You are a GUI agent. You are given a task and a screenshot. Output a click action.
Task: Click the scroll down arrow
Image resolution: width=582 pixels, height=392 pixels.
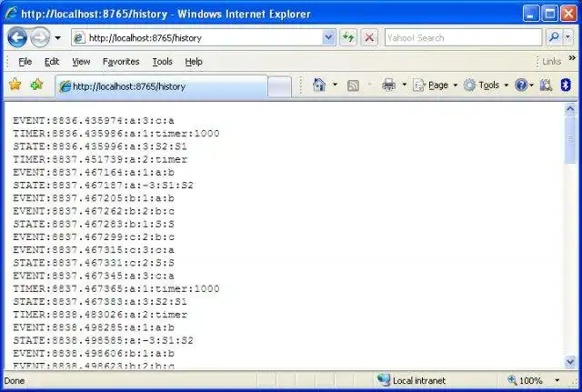pyautogui.click(x=570, y=361)
